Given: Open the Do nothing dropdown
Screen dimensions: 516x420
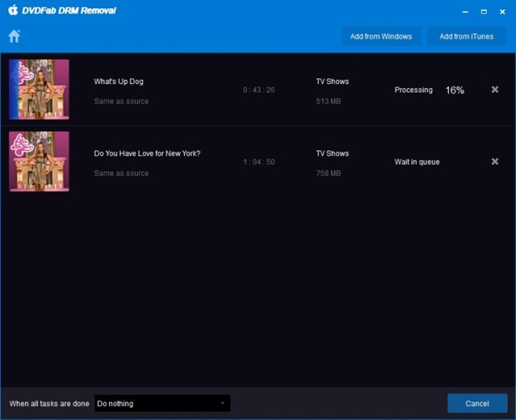Looking at the screenshot, I should pos(162,403).
